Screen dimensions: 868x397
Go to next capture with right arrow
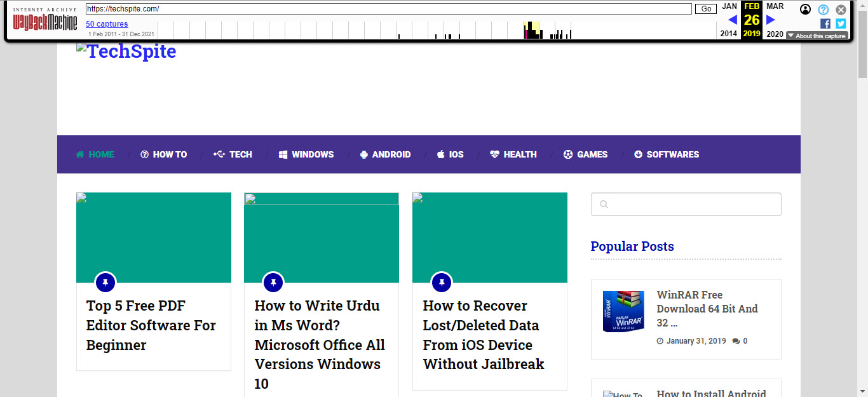coord(771,20)
